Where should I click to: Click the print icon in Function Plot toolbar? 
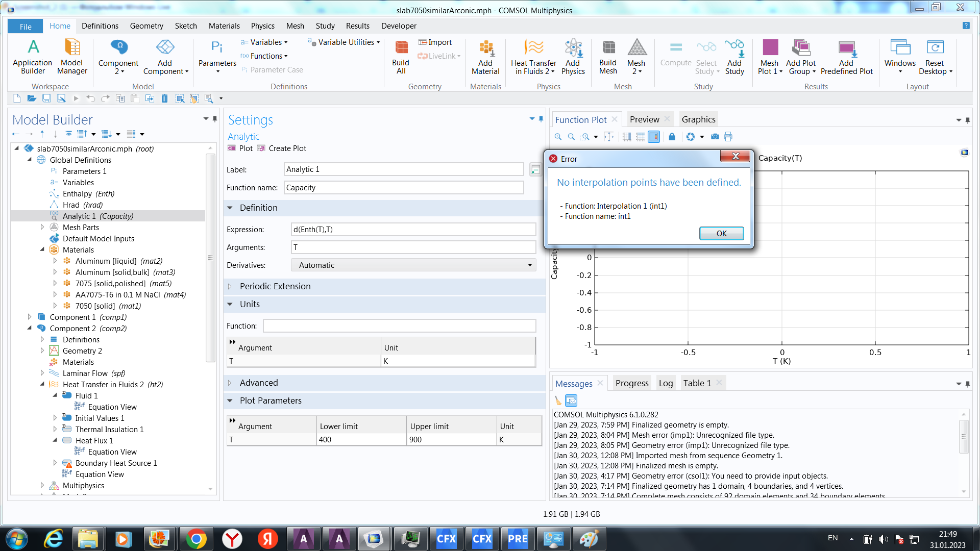pos(728,137)
